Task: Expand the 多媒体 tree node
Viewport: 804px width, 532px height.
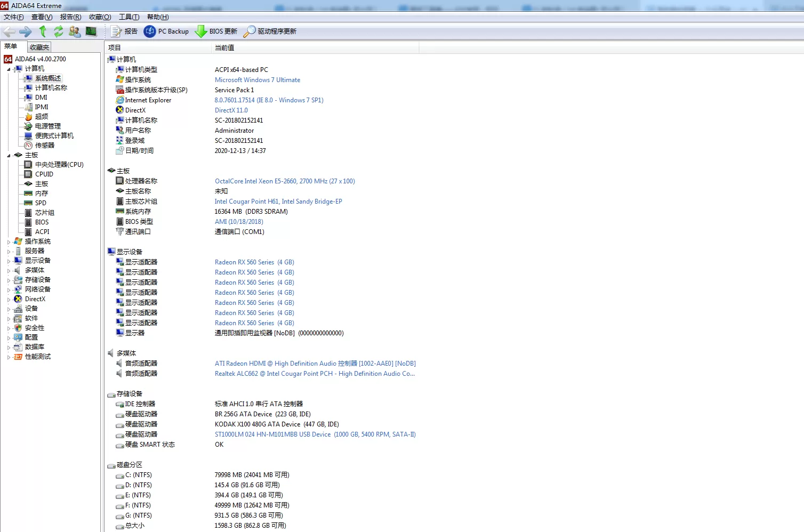Action: (9, 271)
